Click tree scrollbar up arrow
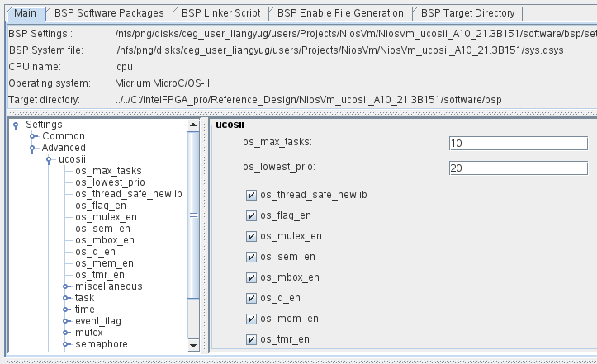This screenshot has width=597, height=364. [x=194, y=125]
